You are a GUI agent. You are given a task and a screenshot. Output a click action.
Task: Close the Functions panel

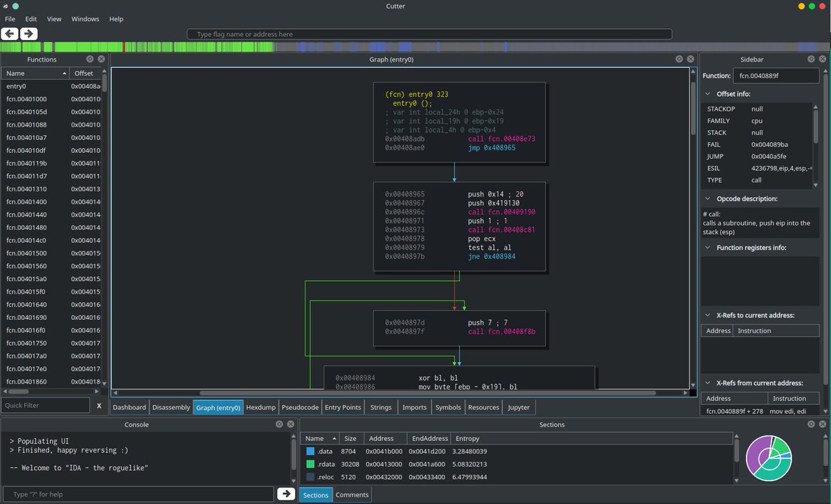(x=101, y=60)
